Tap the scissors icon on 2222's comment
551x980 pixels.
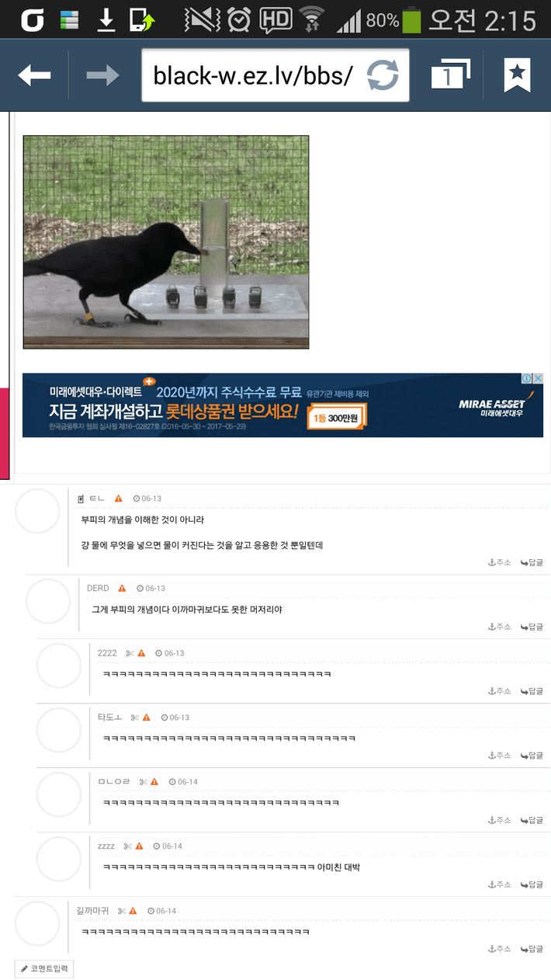click(130, 653)
